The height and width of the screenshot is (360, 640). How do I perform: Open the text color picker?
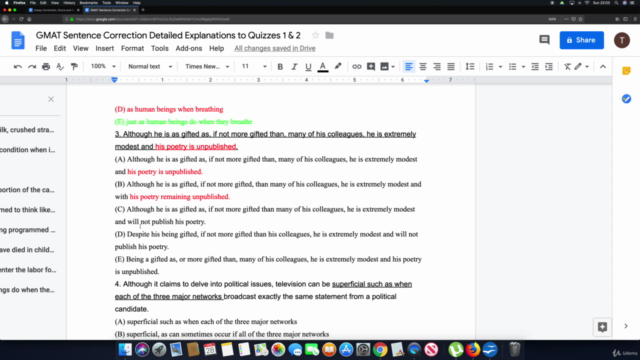click(322, 67)
